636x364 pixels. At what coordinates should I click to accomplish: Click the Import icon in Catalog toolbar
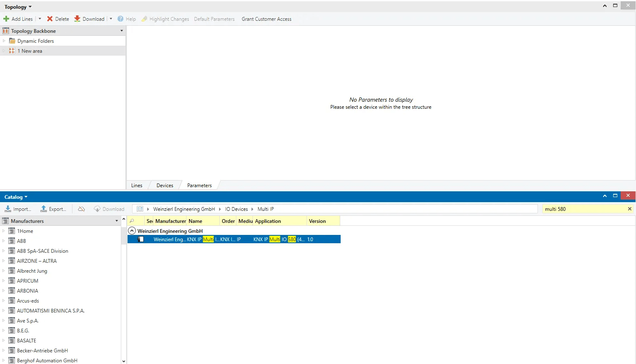tap(8, 209)
